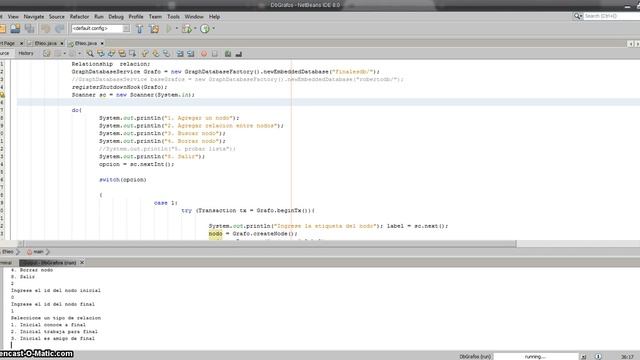
Task: Open the Refactor menu
Action: pyautogui.click(x=79, y=17)
